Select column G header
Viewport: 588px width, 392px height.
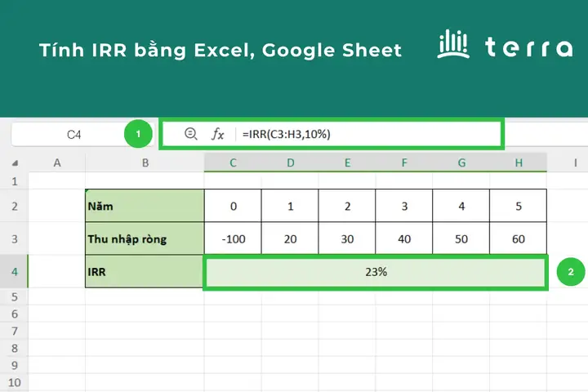coord(461,163)
